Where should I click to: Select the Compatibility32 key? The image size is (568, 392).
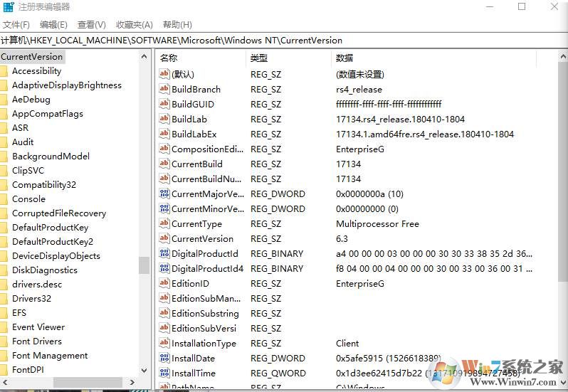pos(44,185)
